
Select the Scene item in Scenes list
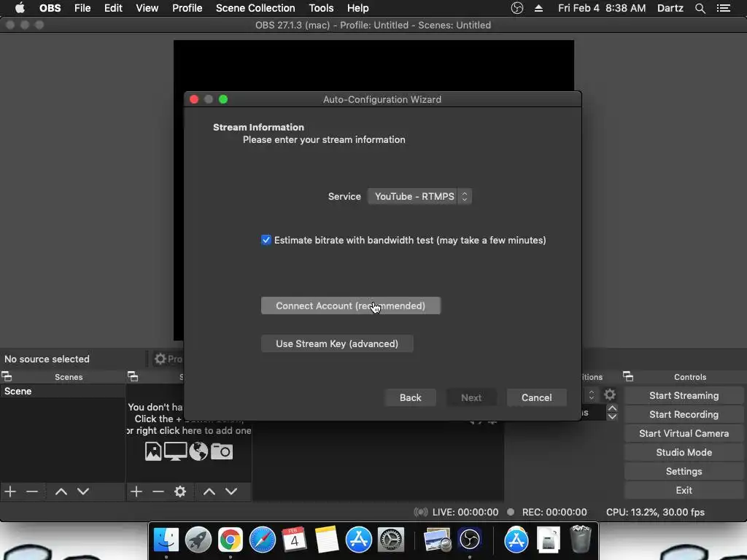click(63, 391)
